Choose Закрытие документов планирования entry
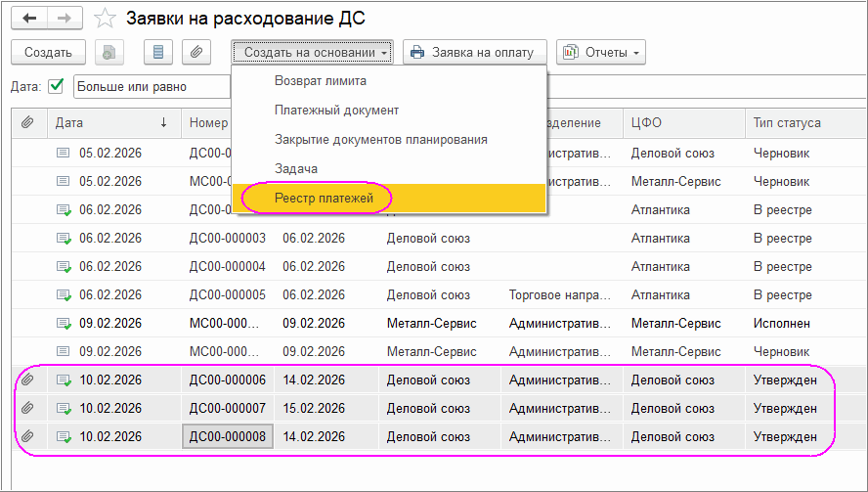The height and width of the screenshot is (492, 868). [380, 140]
